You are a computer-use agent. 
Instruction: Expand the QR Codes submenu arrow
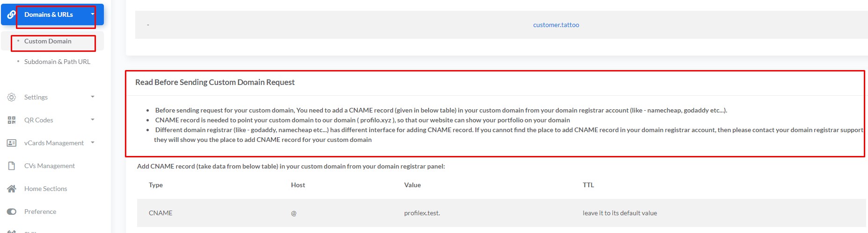[x=93, y=120]
